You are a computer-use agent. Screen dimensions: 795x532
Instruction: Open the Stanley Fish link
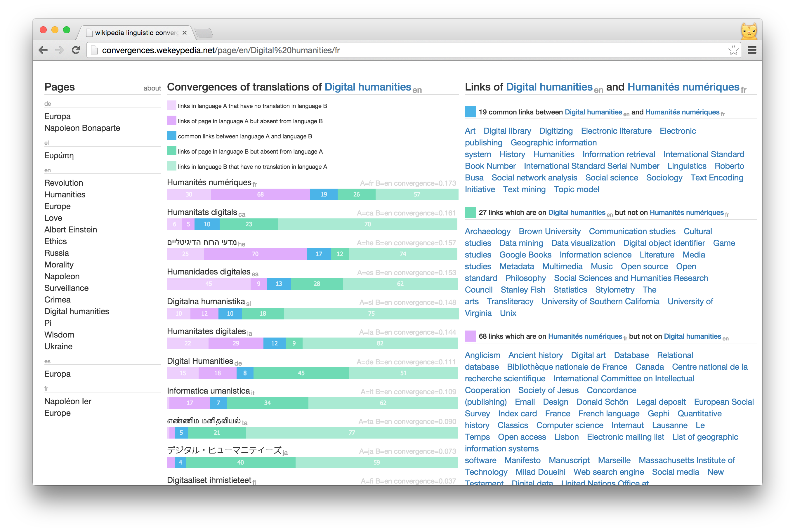point(523,290)
